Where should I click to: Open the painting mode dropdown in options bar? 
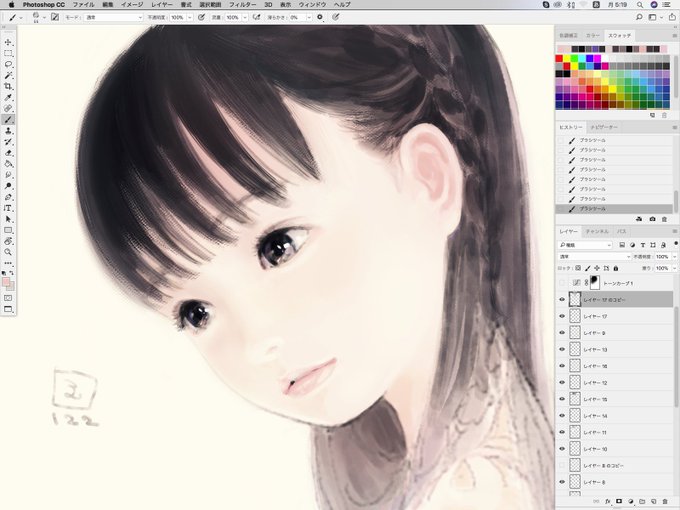113,17
